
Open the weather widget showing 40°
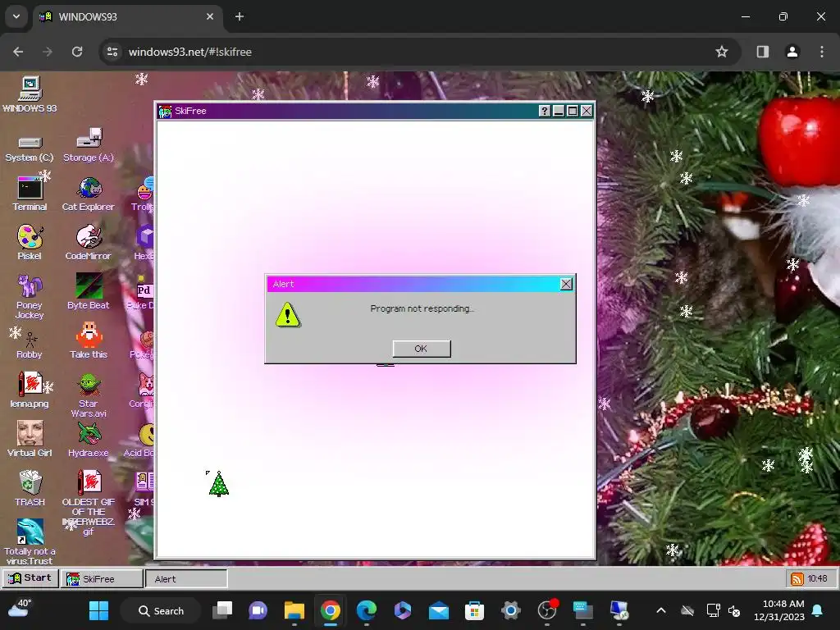pos(21,609)
